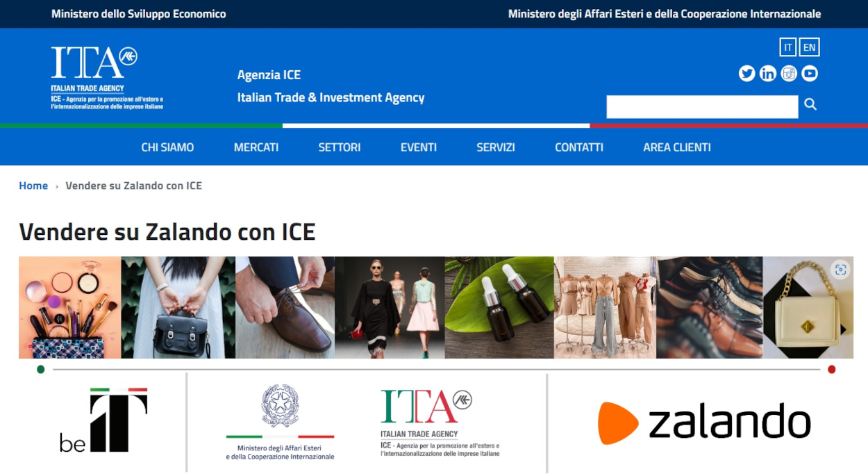Open Ministero degli Affari Esteri top link
Image resolution: width=868 pixels, height=474 pixels.
tap(665, 14)
